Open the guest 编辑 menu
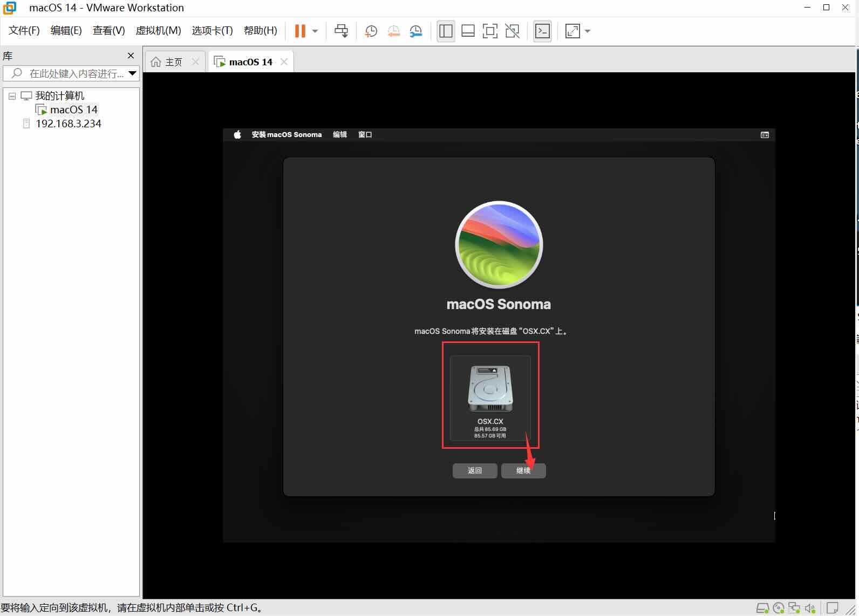Screen dimensions: 859x616 [x=340, y=135]
